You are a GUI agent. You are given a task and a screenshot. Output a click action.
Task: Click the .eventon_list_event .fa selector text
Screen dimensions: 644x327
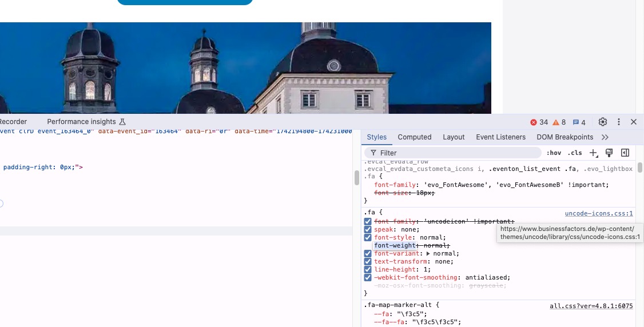[534, 169]
